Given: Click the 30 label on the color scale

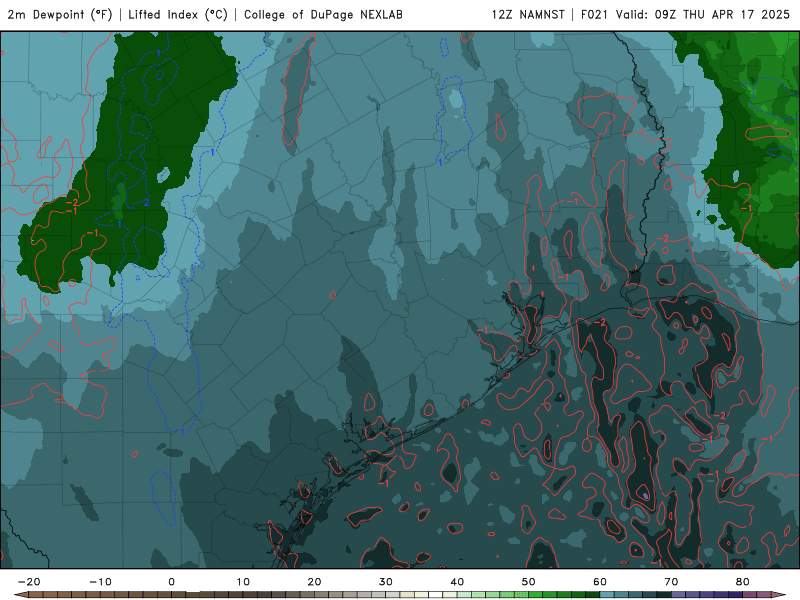Looking at the screenshot, I should click(386, 582).
